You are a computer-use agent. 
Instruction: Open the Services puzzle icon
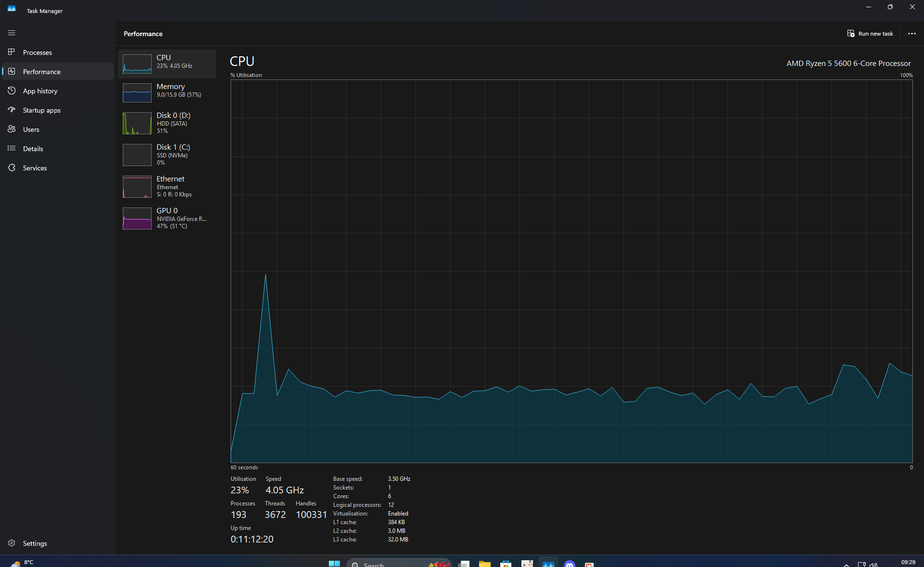pyautogui.click(x=12, y=168)
